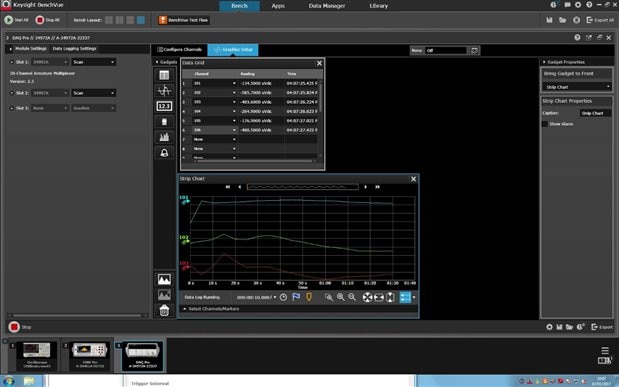The width and height of the screenshot is (619, 387).
Task: Place a blue flag marker on chart
Action: click(296, 297)
